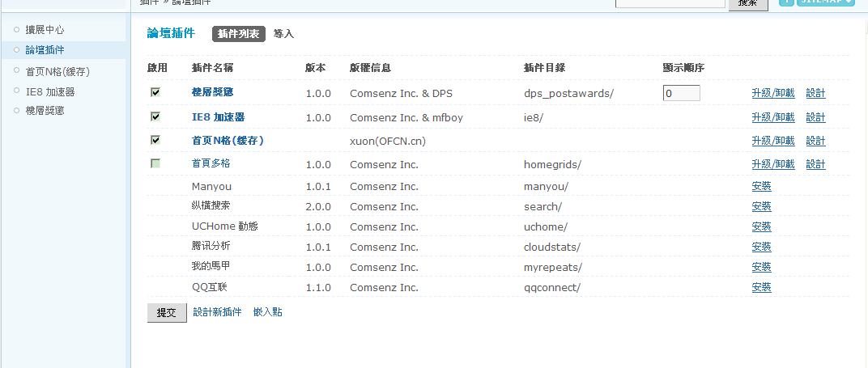The image size is (868, 368).
Task: Open 首页N格(缓存) sidebar entry
Action: [57, 72]
